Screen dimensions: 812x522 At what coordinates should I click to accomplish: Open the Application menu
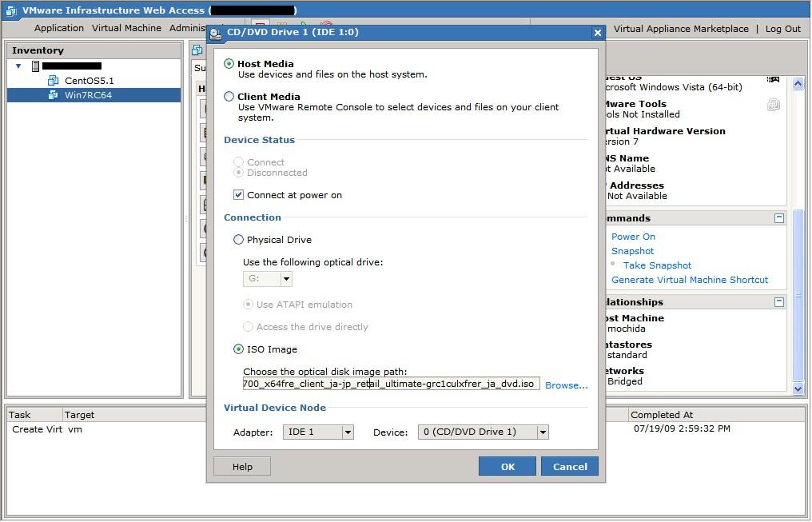point(59,28)
